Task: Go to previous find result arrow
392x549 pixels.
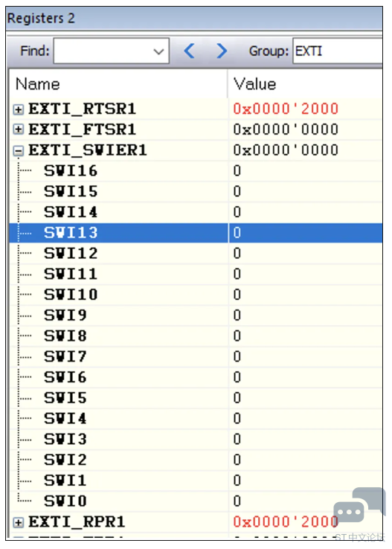Action: pyautogui.click(x=190, y=51)
